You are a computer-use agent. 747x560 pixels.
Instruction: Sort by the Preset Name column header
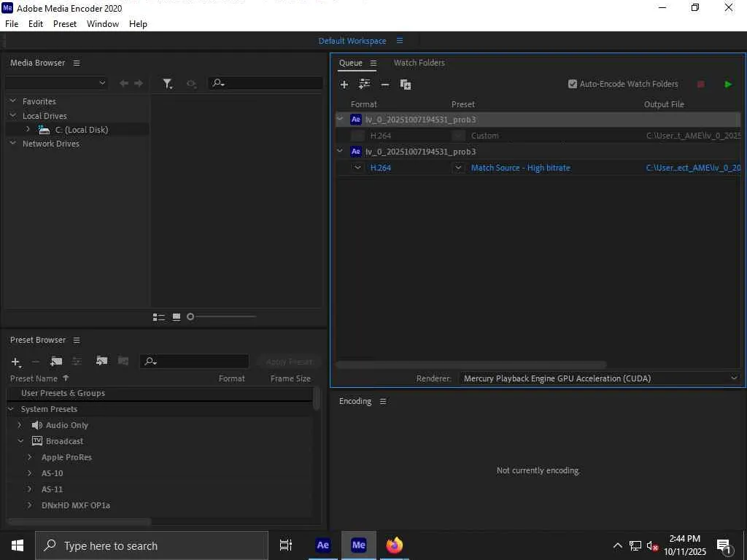pos(34,378)
